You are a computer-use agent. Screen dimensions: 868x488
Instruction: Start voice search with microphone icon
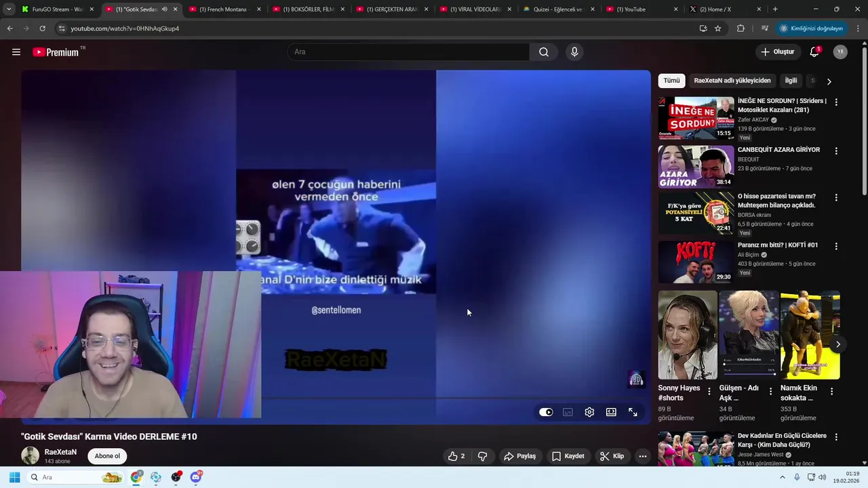click(x=574, y=52)
